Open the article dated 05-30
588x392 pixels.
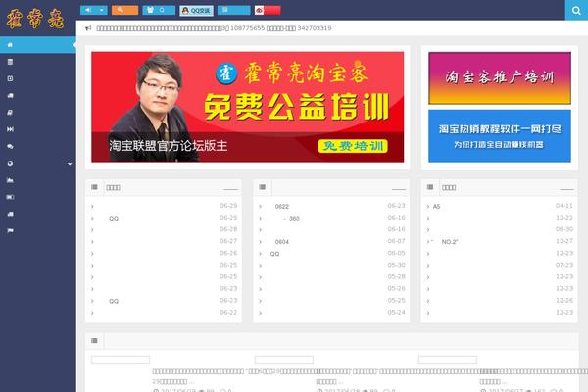[x=332, y=266]
